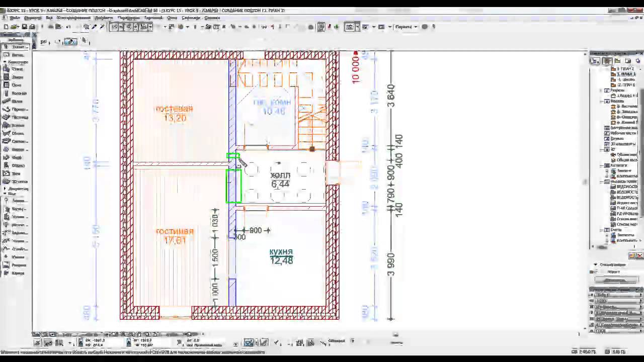Collapse the Конструирование toolbox group

[x=5, y=62]
